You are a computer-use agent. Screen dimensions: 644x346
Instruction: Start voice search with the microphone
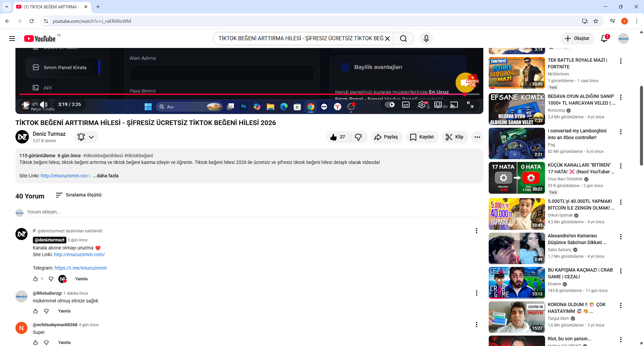pyautogui.click(x=426, y=39)
